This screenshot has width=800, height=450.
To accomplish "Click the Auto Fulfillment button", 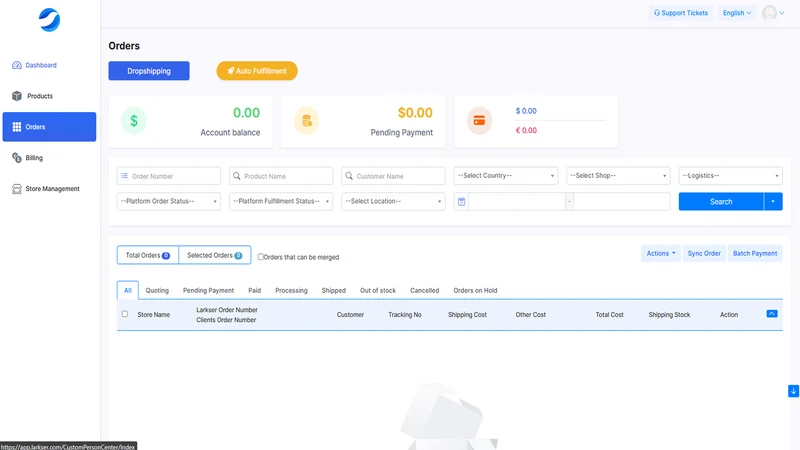I will (257, 71).
